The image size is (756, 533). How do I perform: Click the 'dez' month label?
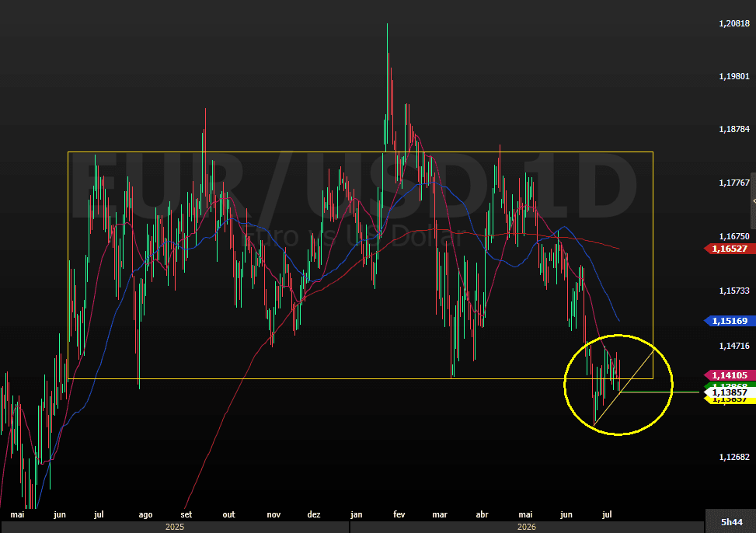(x=314, y=514)
